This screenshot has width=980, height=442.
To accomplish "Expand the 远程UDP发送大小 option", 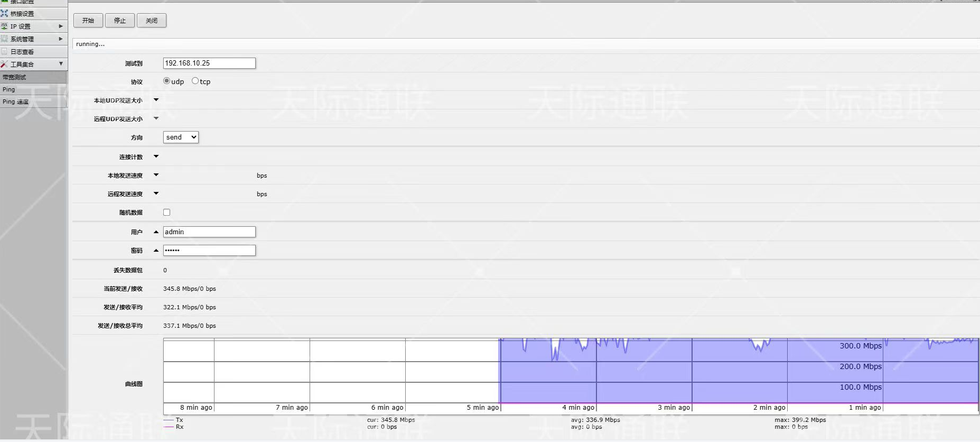I will (156, 118).
